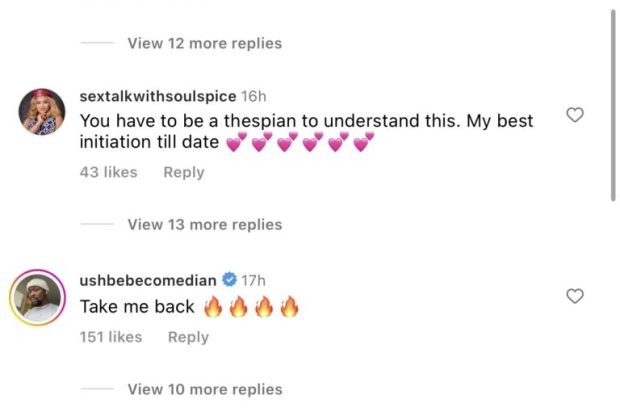Screen dimensions: 620x420
Task: Open ushbebecomedian profile avatar
Action: [x=43, y=297]
